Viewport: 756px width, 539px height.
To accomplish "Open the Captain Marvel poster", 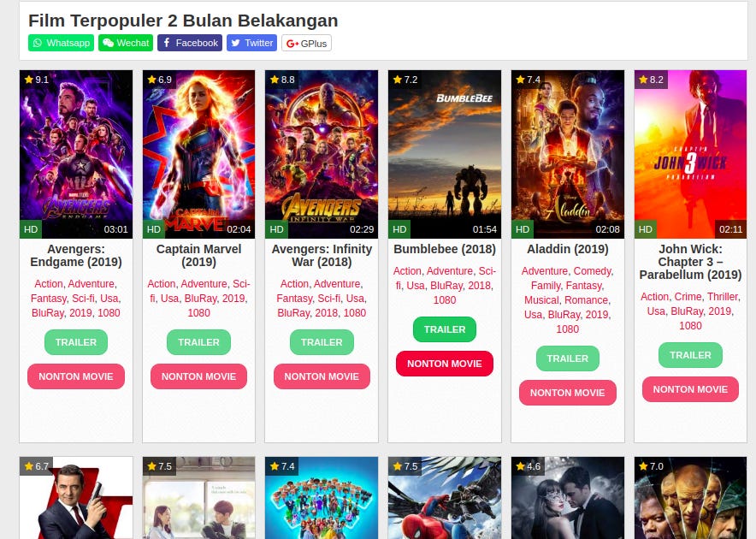I will coord(198,154).
